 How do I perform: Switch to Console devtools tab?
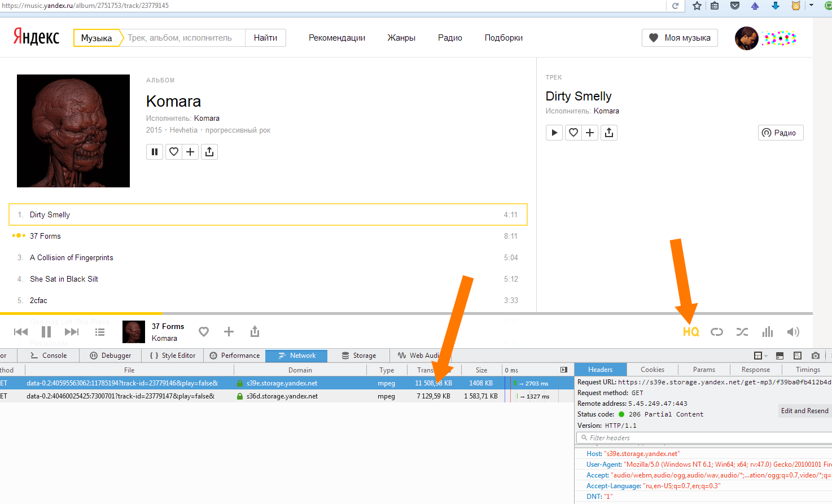(x=49, y=356)
